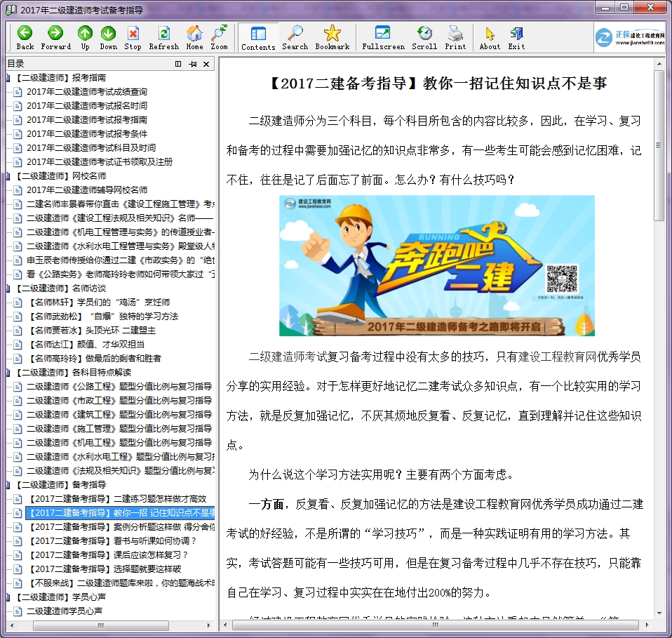The width and height of the screenshot is (672, 638).
Task: Click the Back navigation icon
Action: [25, 33]
